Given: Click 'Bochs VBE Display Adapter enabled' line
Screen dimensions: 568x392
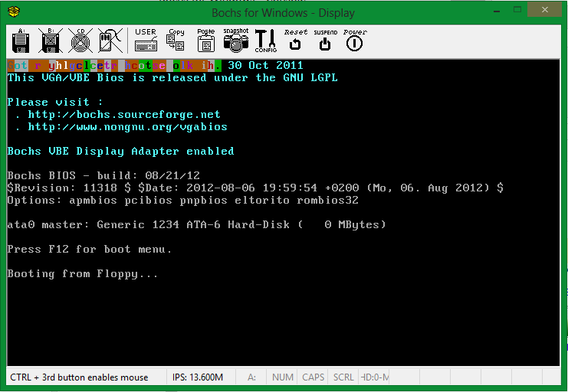Looking at the screenshot, I should tap(120, 151).
